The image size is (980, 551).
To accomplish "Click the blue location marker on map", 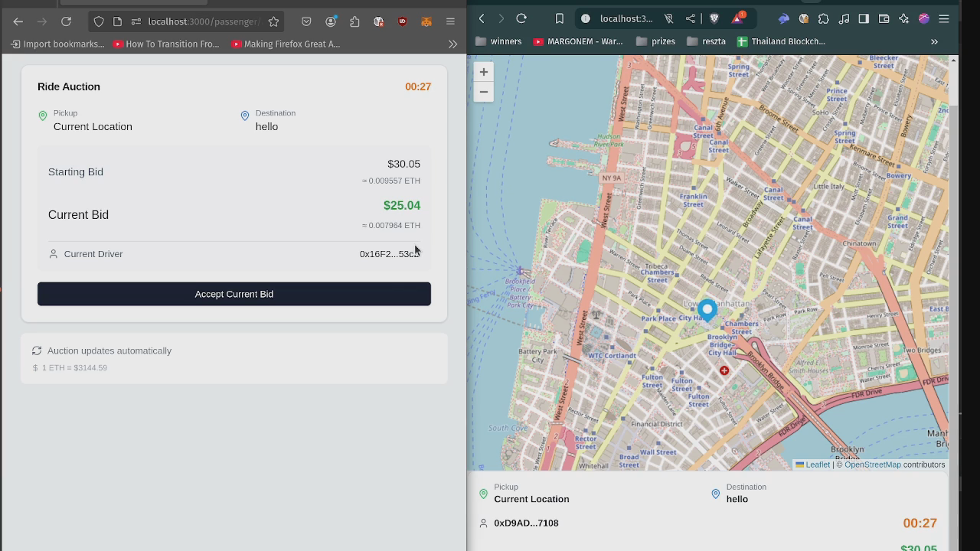I will pos(707,310).
